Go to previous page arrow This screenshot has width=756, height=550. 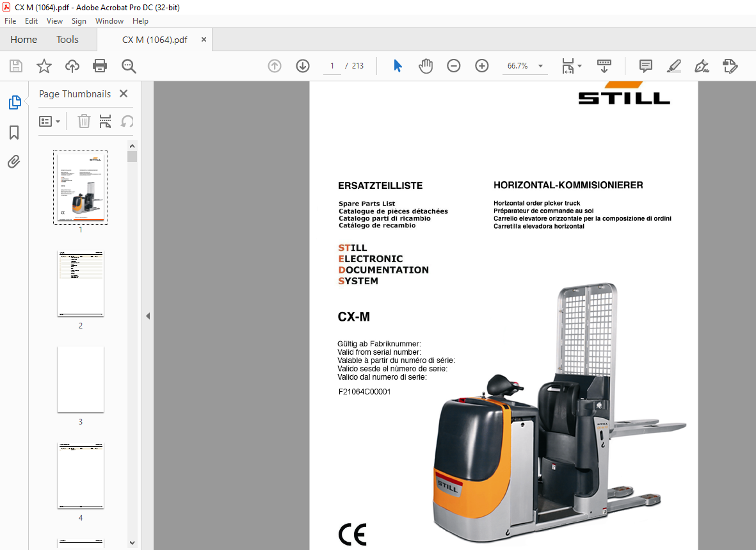[x=275, y=65]
